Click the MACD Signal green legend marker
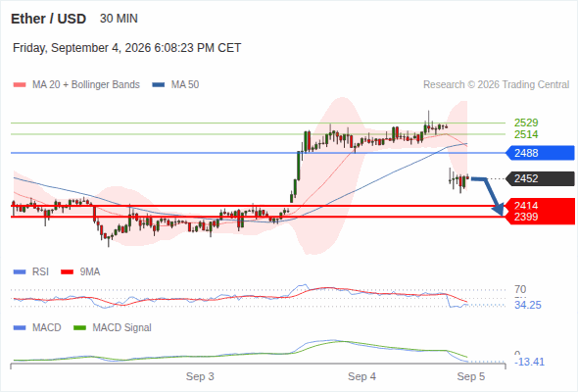 click(x=79, y=327)
